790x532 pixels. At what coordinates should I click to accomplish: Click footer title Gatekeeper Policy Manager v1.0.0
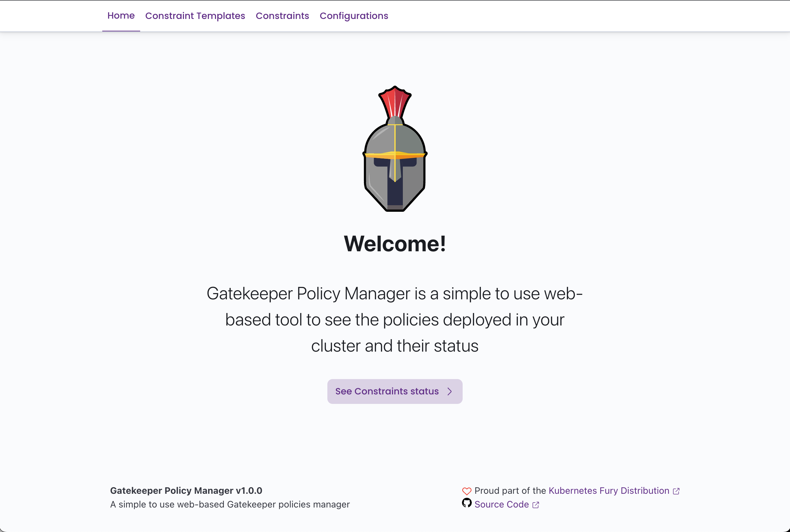[x=186, y=490]
